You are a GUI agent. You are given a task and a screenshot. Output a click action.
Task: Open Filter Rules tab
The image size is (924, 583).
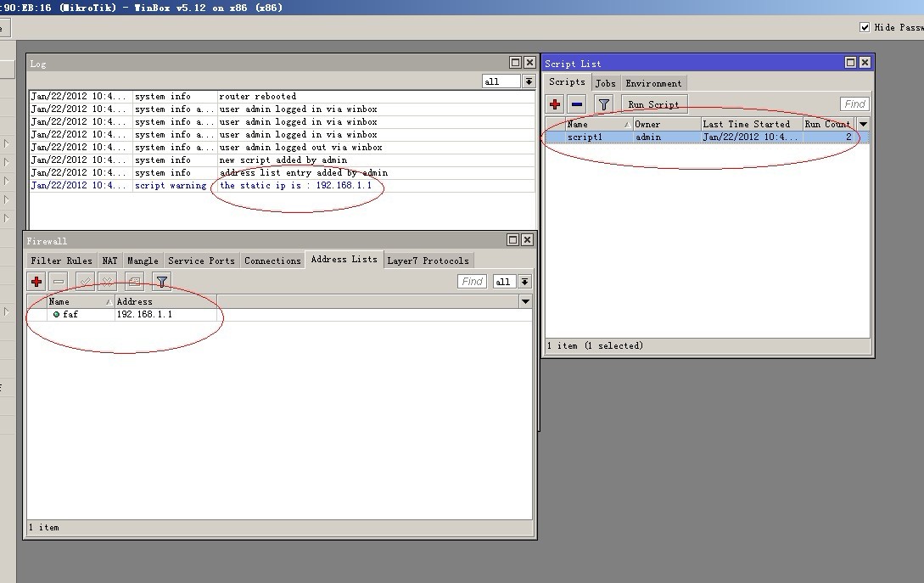pos(61,261)
